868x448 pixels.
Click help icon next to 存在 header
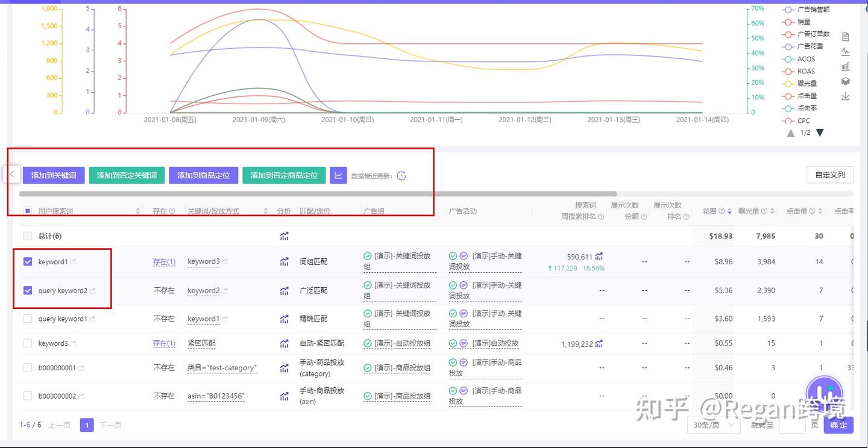(x=172, y=211)
